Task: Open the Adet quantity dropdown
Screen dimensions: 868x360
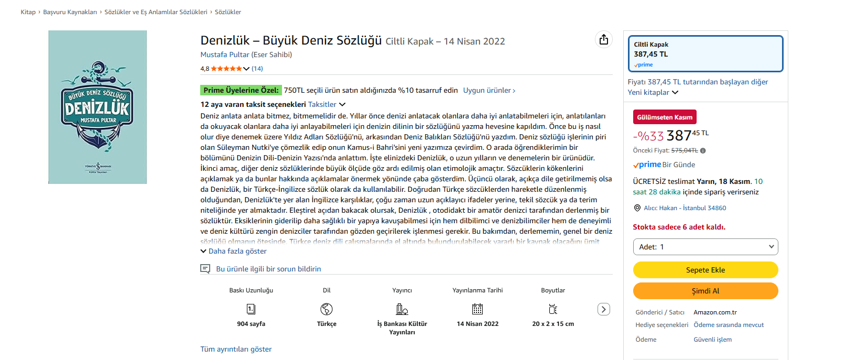Action: [x=706, y=247]
